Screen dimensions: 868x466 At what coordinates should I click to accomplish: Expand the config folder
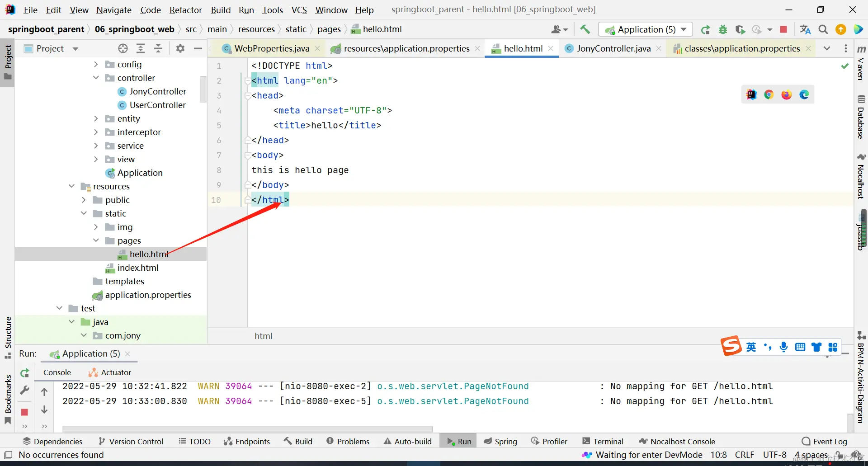(96, 65)
